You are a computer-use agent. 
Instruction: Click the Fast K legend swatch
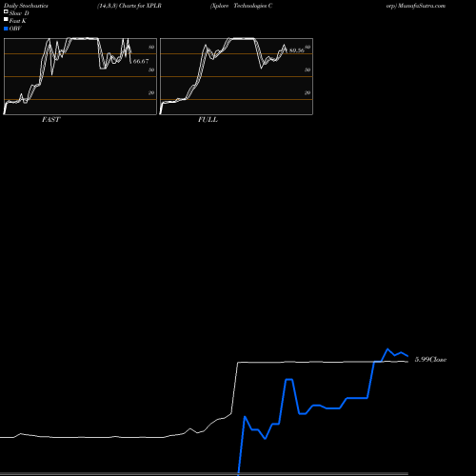[x=6, y=20]
